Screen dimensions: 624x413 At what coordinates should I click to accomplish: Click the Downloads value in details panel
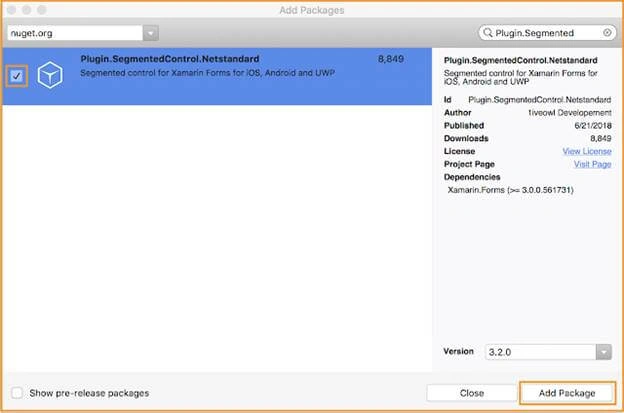pos(601,138)
